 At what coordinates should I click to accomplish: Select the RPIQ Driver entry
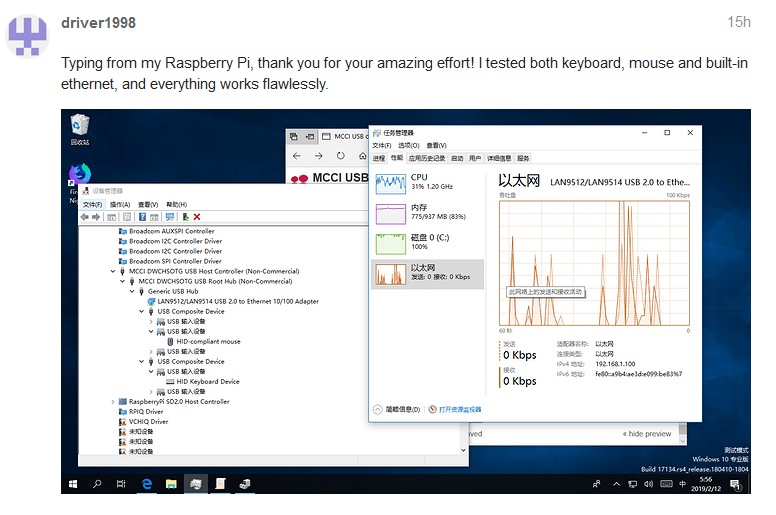(x=141, y=412)
